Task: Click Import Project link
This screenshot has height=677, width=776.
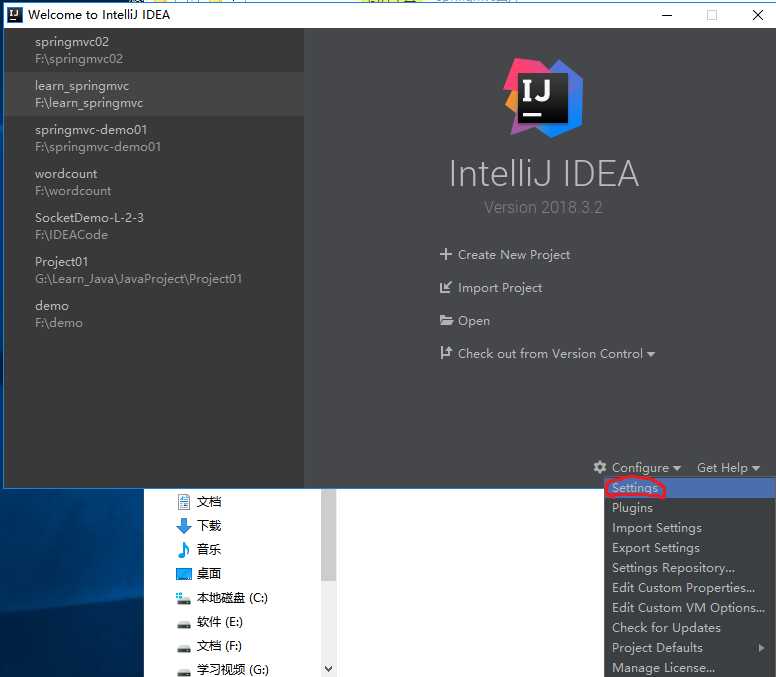Action: point(500,288)
